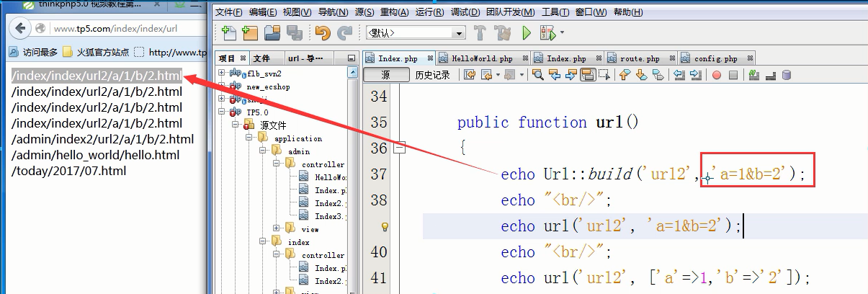
Task: Collapse the url function fold at line 36
Action: pos(400,148)
